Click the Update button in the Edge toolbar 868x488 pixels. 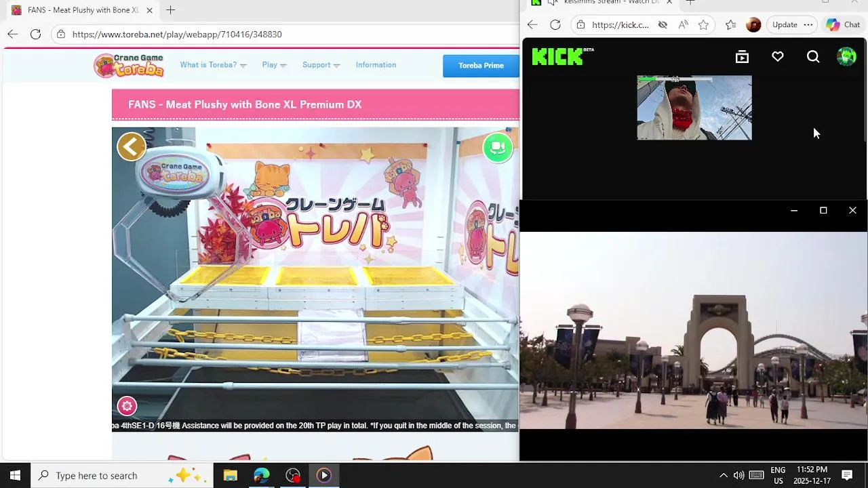tap(785, 25)
